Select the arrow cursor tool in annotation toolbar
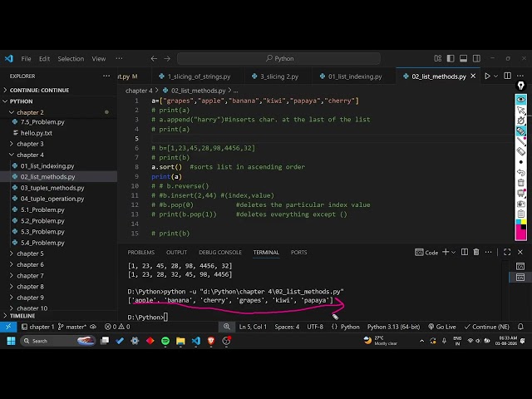Viewport: 532px width, 399px height. coord(521,110)
